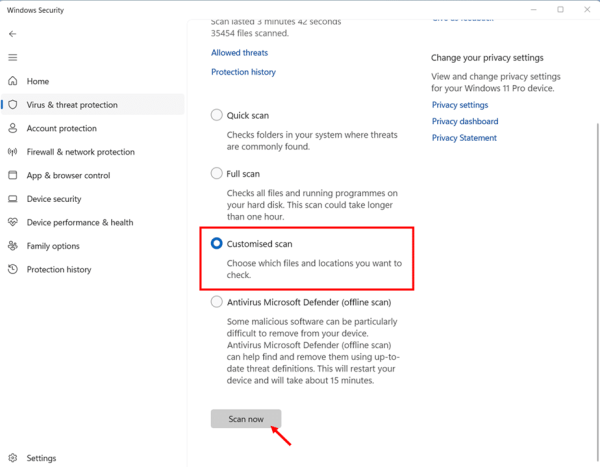Open Protection history in the sidebar
600x467 pixels.
[93, 269]
